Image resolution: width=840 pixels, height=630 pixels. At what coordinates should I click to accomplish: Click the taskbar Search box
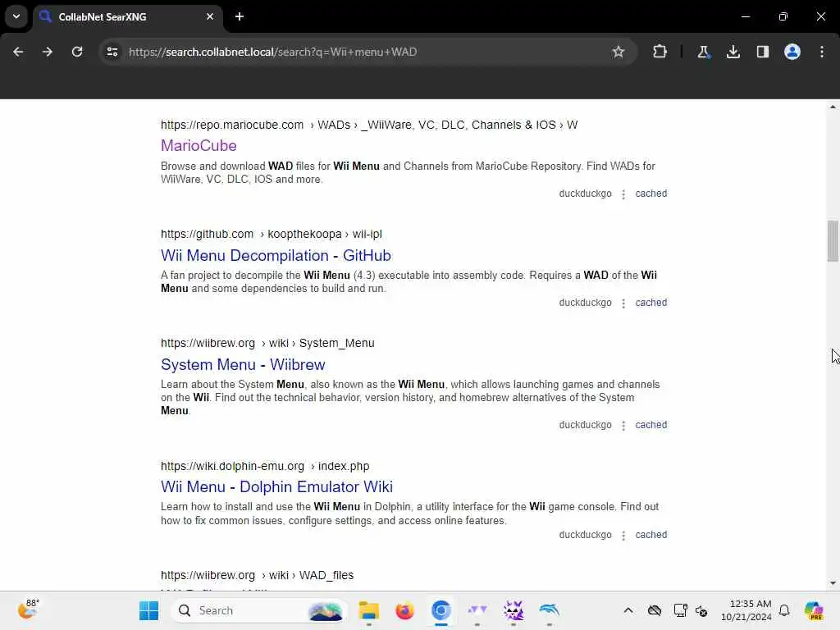click(259, 610)
